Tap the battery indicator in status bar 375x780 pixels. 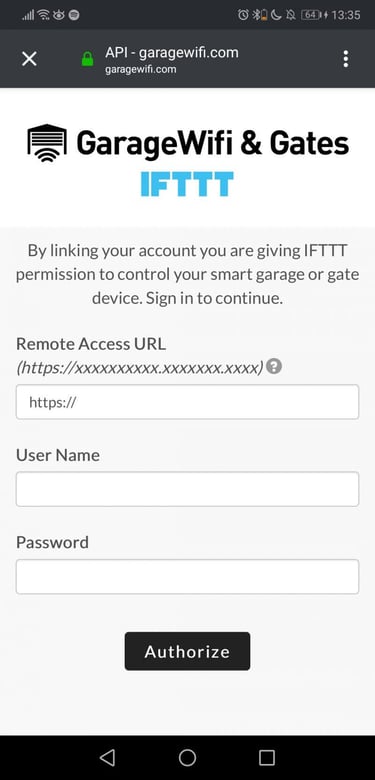point(311,15)
